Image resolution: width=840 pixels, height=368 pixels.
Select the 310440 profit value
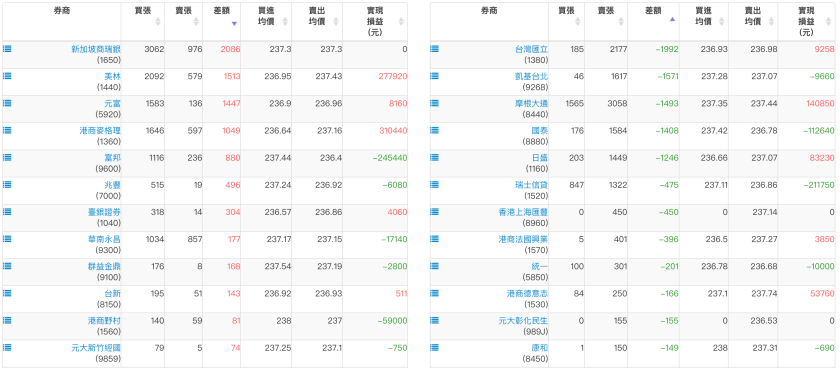point(392,131)
